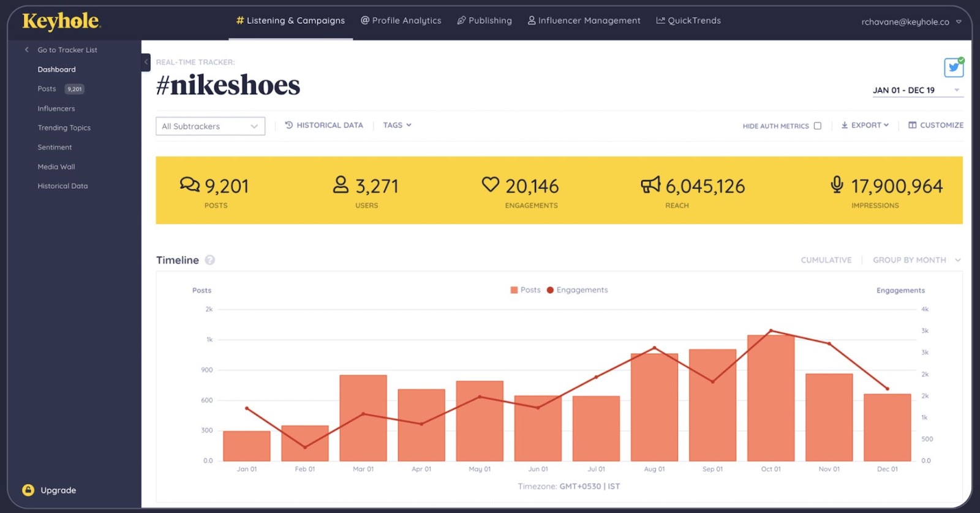This screenshot has width=980, height=513.
Task: Click the 6,045,126 reach value
Action: [705, 186]
